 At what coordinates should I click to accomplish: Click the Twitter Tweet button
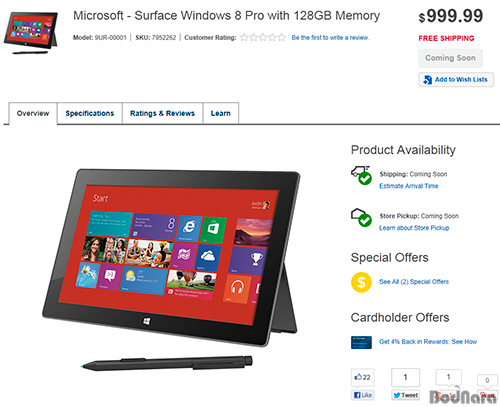click(405, 395)
